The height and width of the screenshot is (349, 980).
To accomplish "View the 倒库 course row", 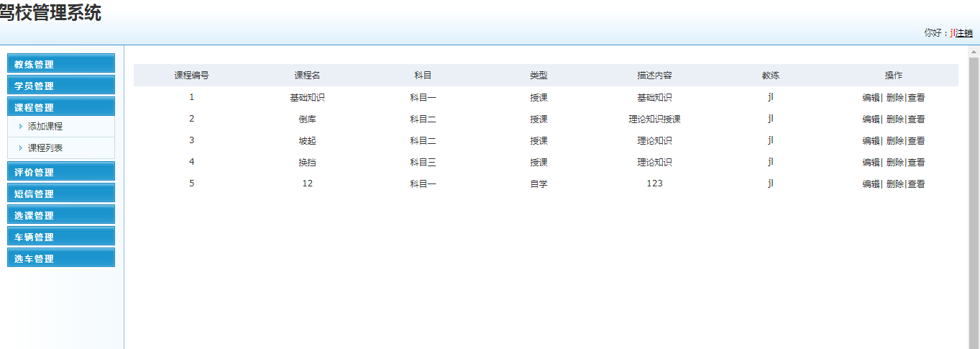I will tap(916, 119).
